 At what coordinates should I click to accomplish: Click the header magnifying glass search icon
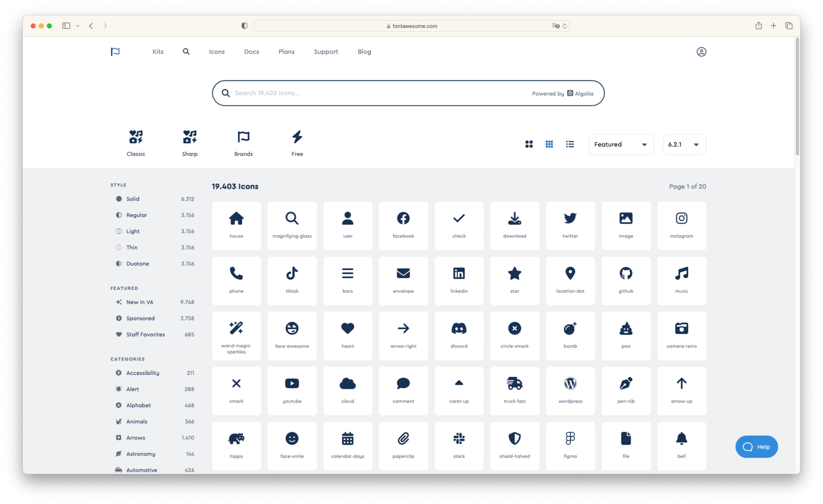(186, 51)
